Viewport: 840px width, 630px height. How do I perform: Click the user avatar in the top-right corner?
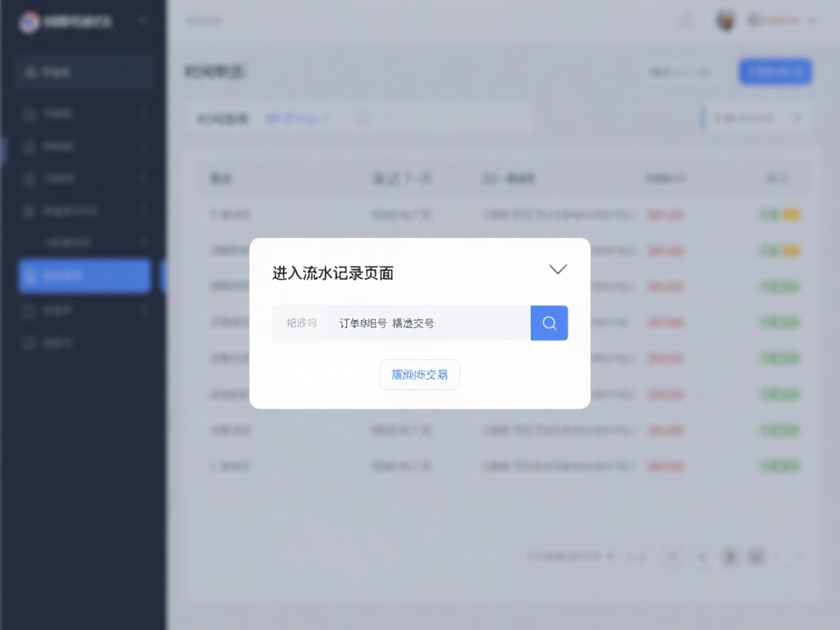click(x=727, y=21)
